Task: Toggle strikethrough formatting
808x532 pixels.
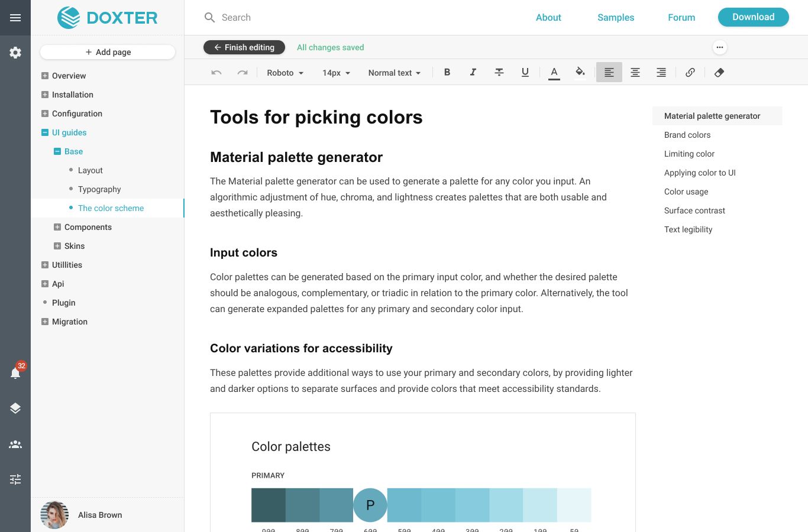Action: click(x=499, y=72)
